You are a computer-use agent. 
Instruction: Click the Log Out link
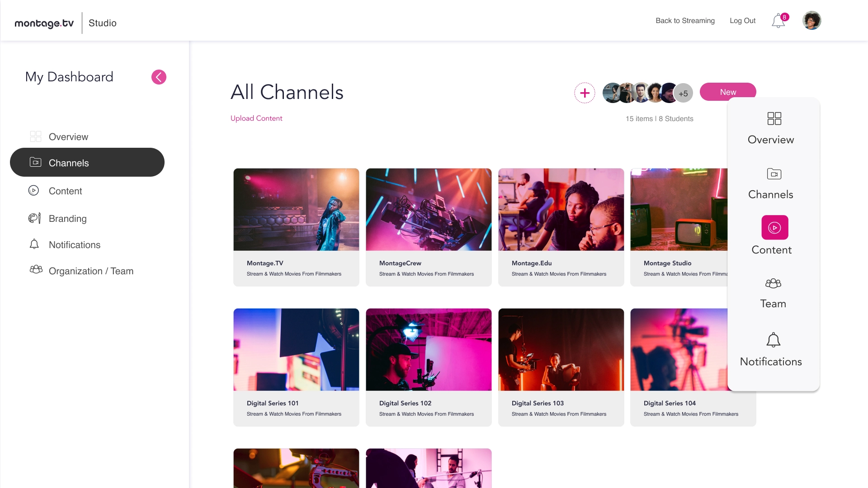pos(742,21)
